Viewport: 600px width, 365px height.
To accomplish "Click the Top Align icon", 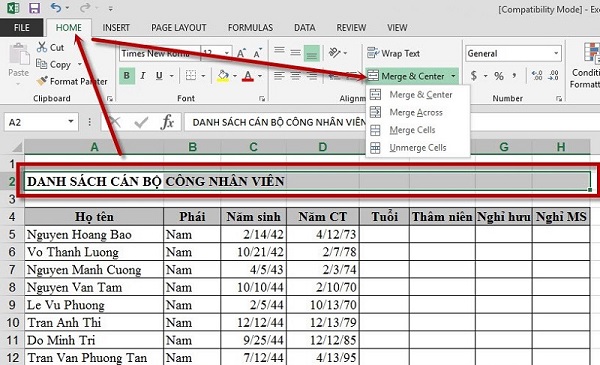I will click(x=279, y=52).
